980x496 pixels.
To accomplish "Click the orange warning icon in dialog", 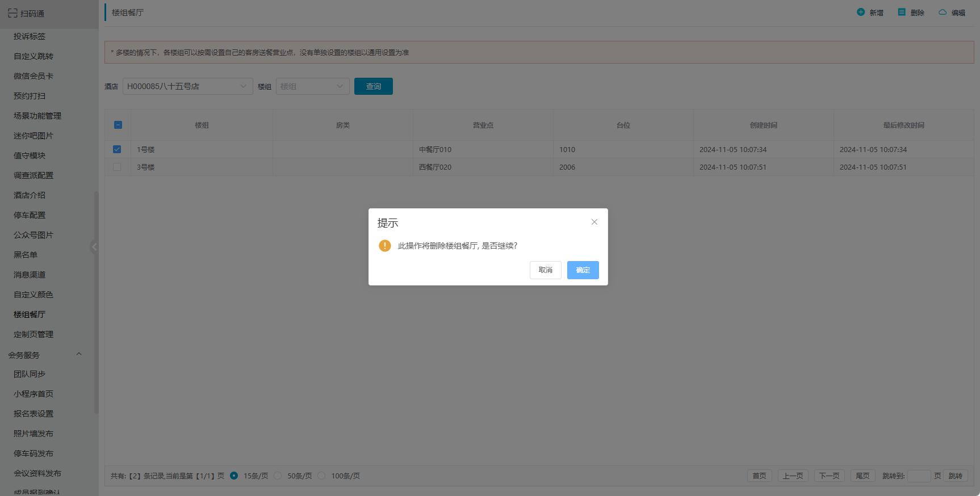I will click(x=385, y=246).
